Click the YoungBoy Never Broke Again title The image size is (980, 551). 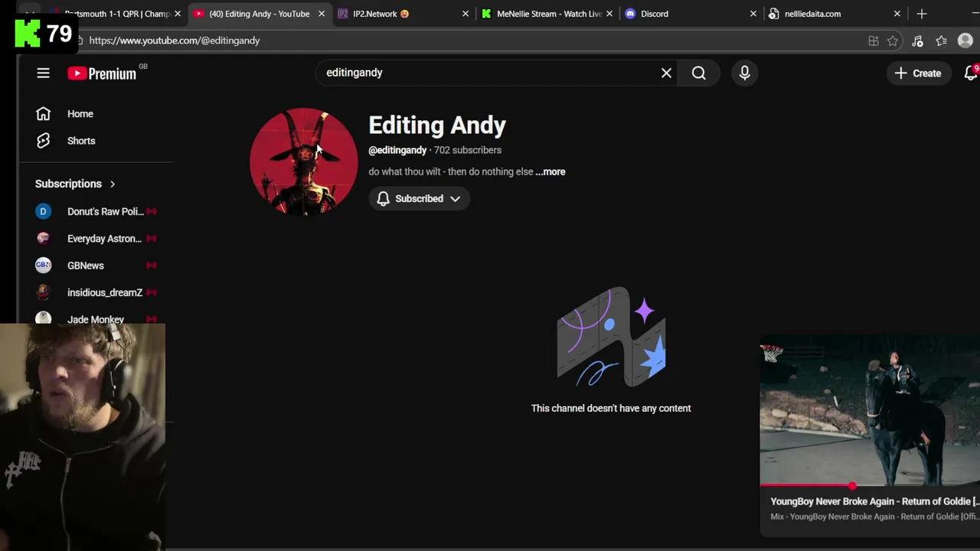(x=874, y=501)
